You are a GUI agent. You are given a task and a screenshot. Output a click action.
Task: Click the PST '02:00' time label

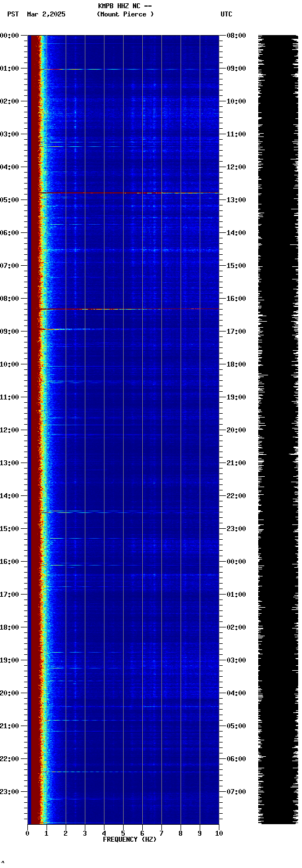[9, 101]
